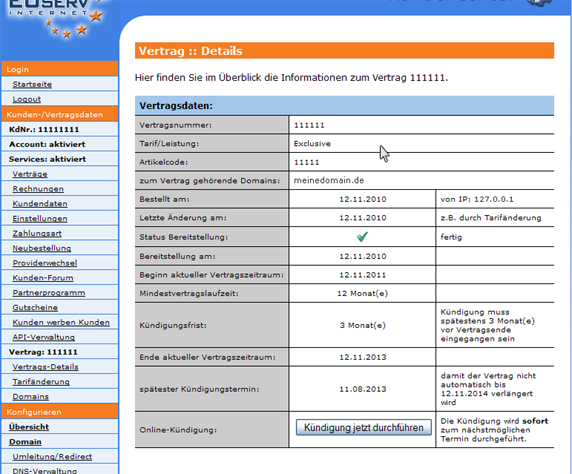This screenshot has width=572, height=474.
Task: Click the green checkmark status icon
Action: 362,237
